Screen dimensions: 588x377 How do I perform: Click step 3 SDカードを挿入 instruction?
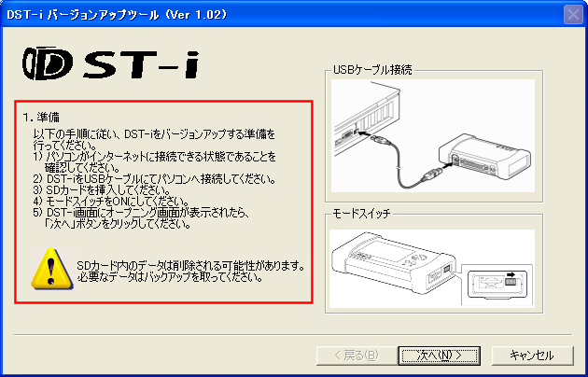point(103,190)
